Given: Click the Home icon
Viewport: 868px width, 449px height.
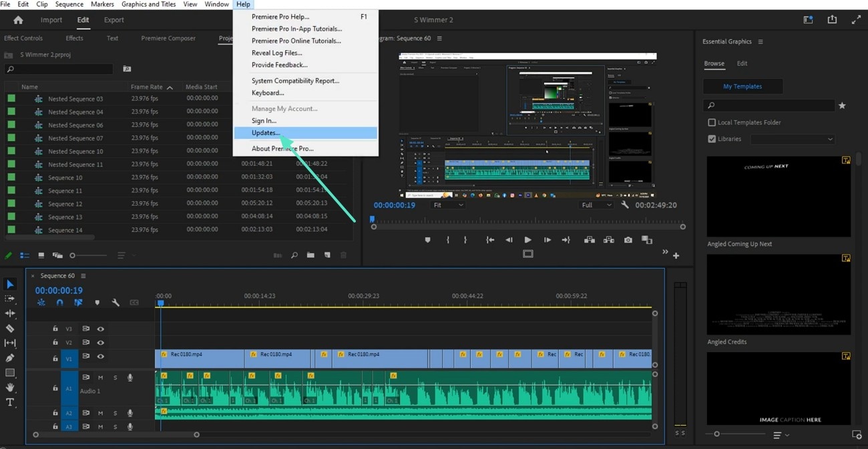Looking at the screenshot, I should (x=18, y=20).
